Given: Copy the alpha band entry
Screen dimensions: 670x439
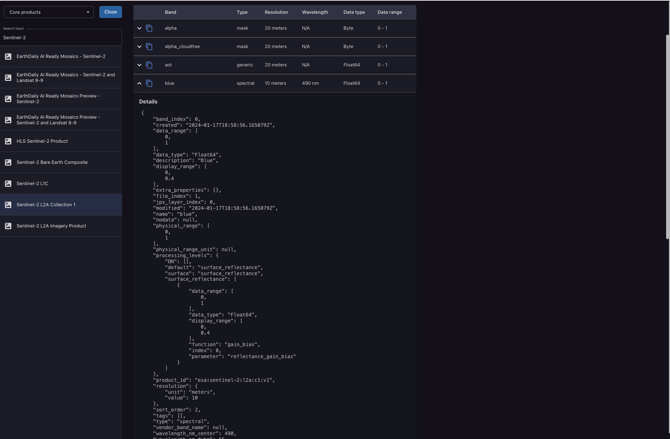Looking at the screenshot, I should point(149,28).
